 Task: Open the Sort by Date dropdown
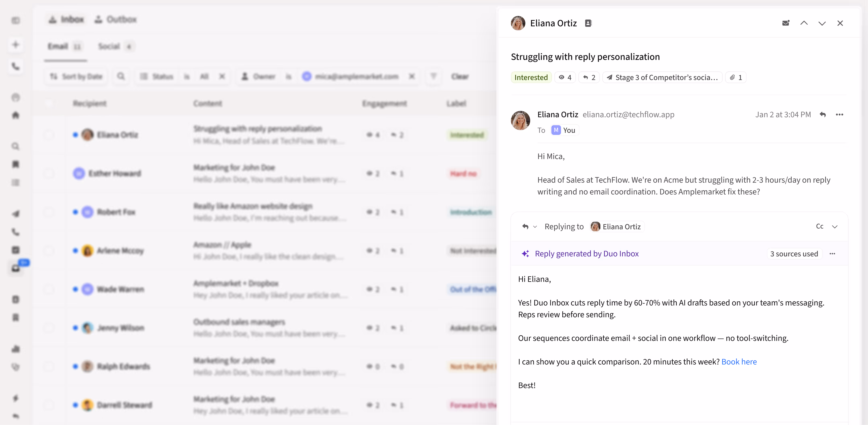[75, 76]
